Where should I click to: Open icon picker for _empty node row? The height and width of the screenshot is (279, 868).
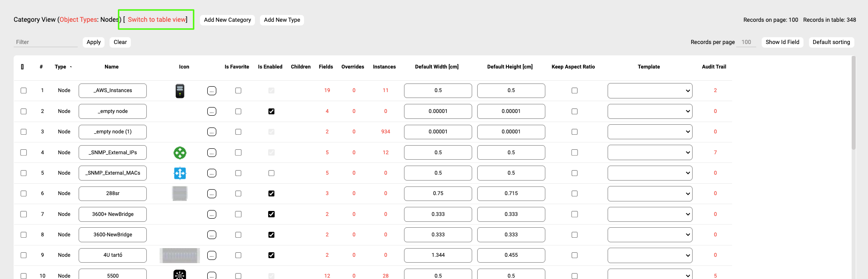(212, 112)
